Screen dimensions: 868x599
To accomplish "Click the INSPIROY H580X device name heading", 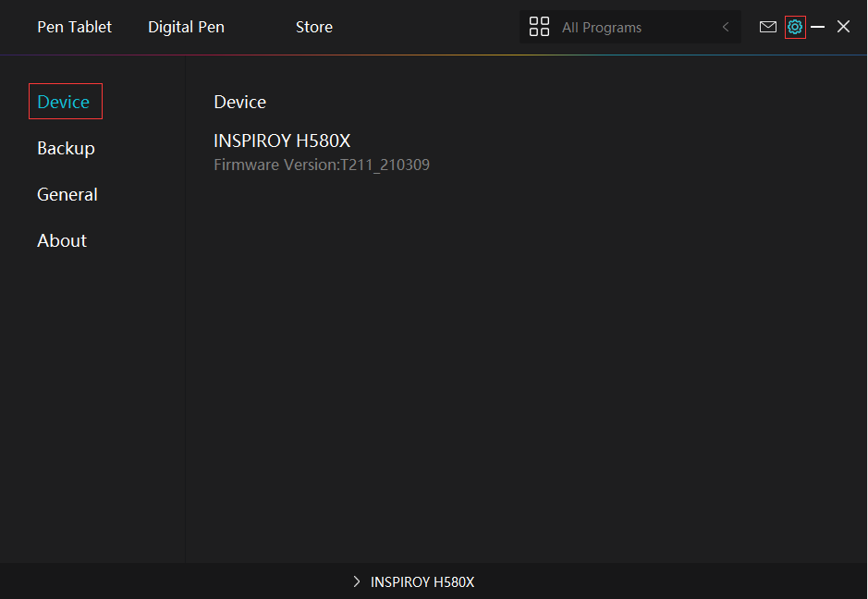I will point(282,141).
